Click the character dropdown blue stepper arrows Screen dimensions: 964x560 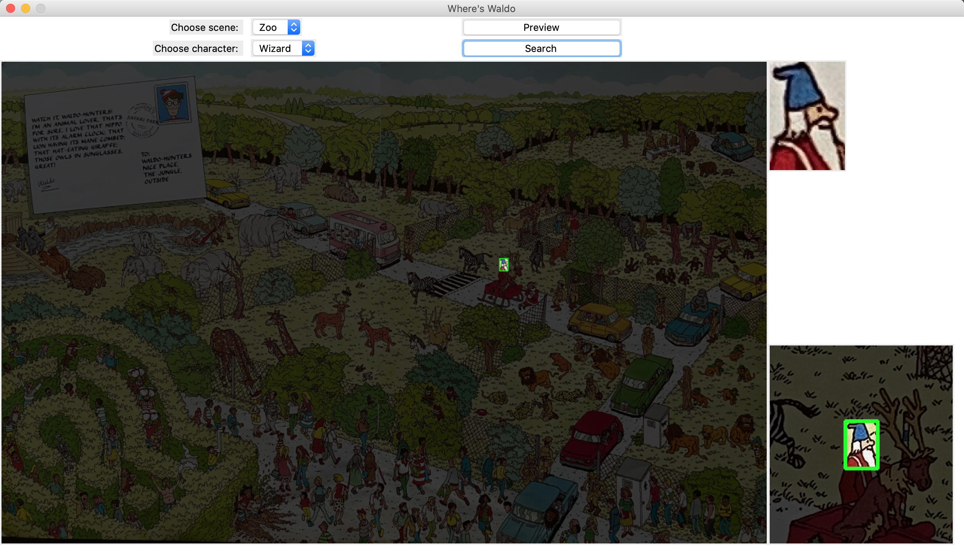pos(308,49)
